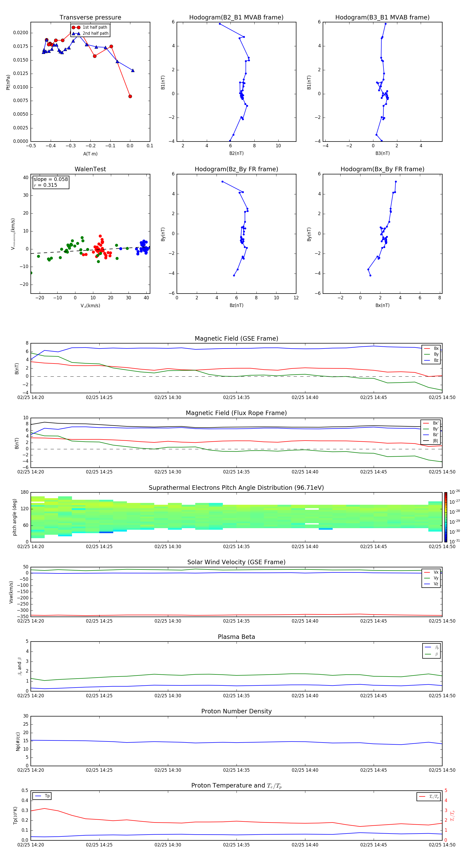Image resolution: width=473 pixels, height=868 pixels.
Task: Select the 'Hodogram(Bx_By FR frame)' title
Action: click(x=382, y=169)
